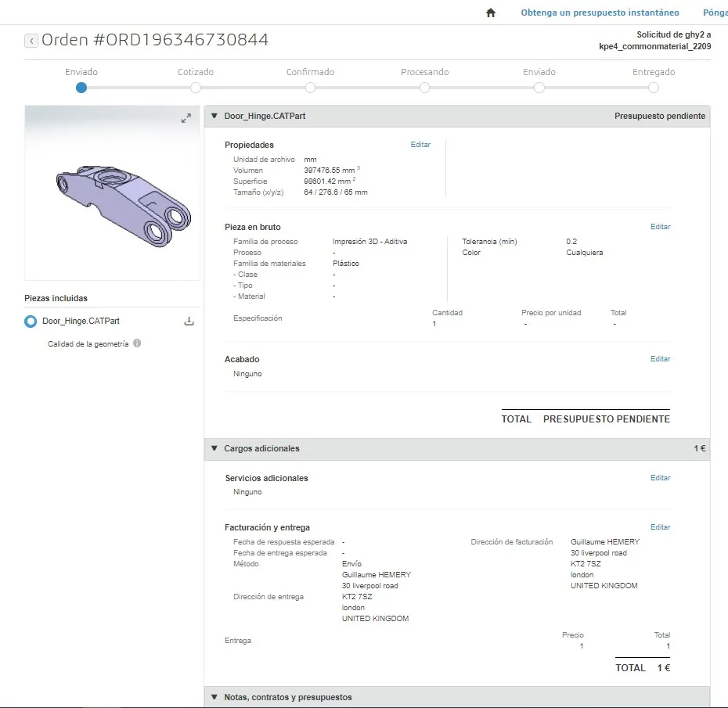
Task: Click the Confirmado progress step circle
Action: (x=310, y=88)
